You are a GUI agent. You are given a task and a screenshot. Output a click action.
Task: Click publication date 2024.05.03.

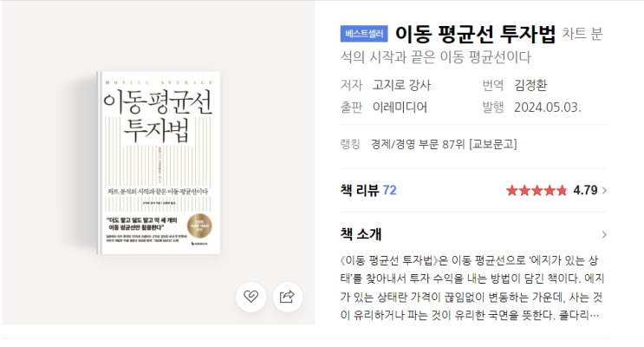pyautogui.click(x=548, y=108)
